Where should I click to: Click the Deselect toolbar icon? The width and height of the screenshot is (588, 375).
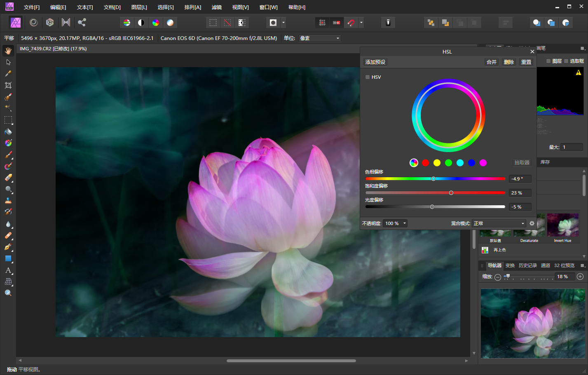coord(227,23)
